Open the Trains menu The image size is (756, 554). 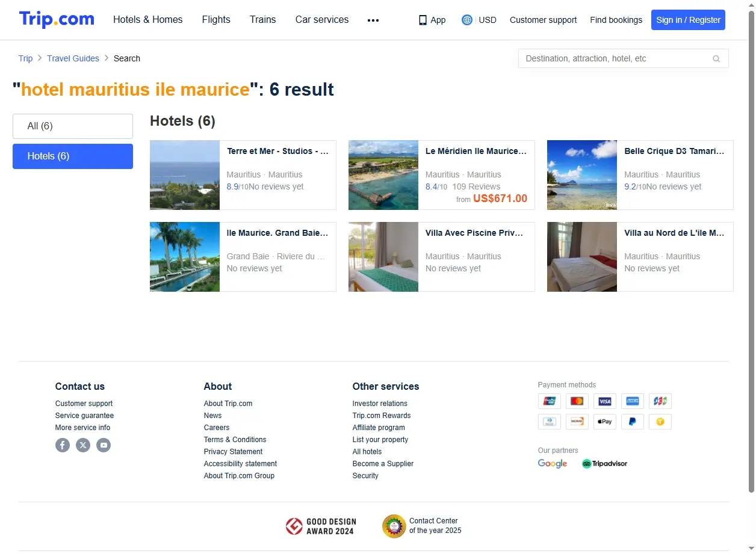coord(263,20)
